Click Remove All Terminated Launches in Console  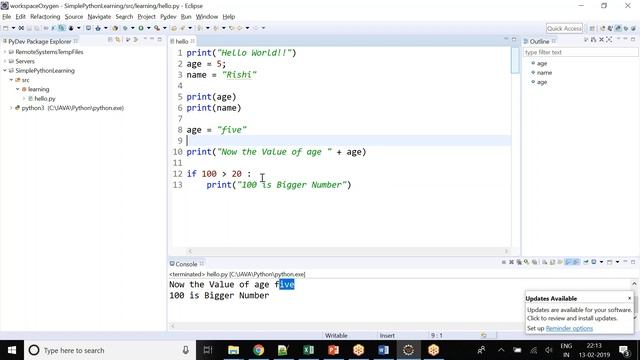pos(519,262)
